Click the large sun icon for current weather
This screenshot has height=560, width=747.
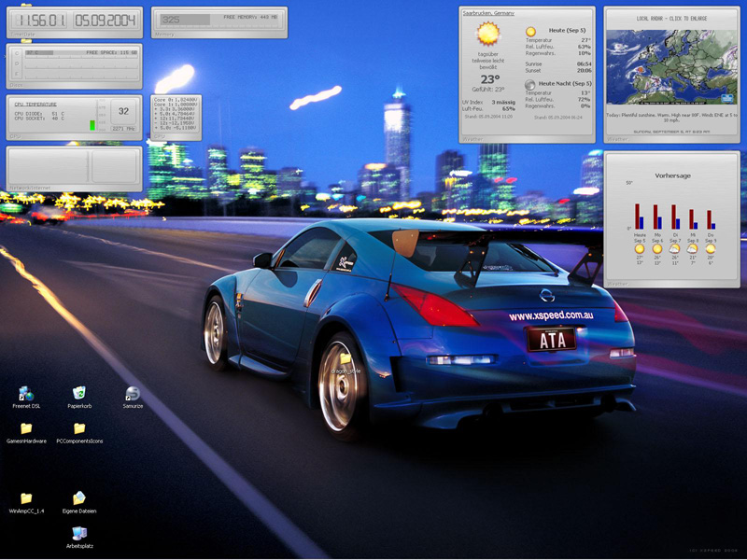488,34
